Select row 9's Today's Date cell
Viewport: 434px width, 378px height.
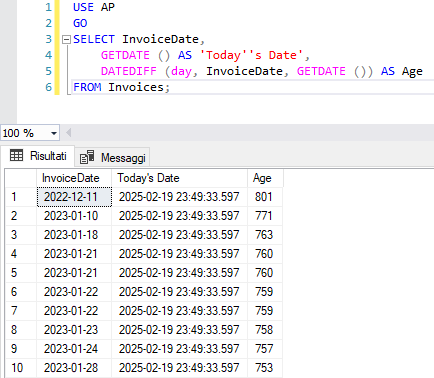pyautogui.click(x=180, y=349)
